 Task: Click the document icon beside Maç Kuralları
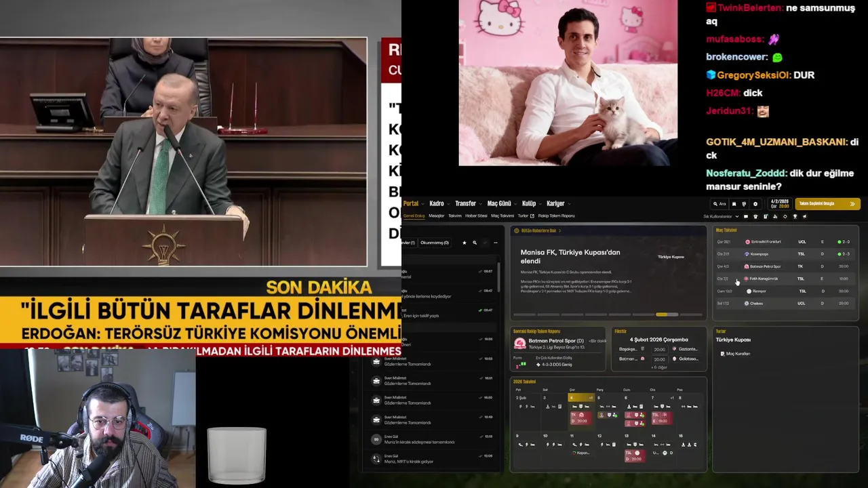(722, 354)
